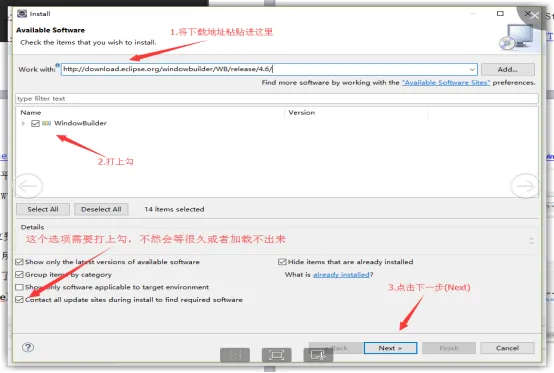
Task: Click the fit-to-screen viewer icon
Action: pos(277,355)
